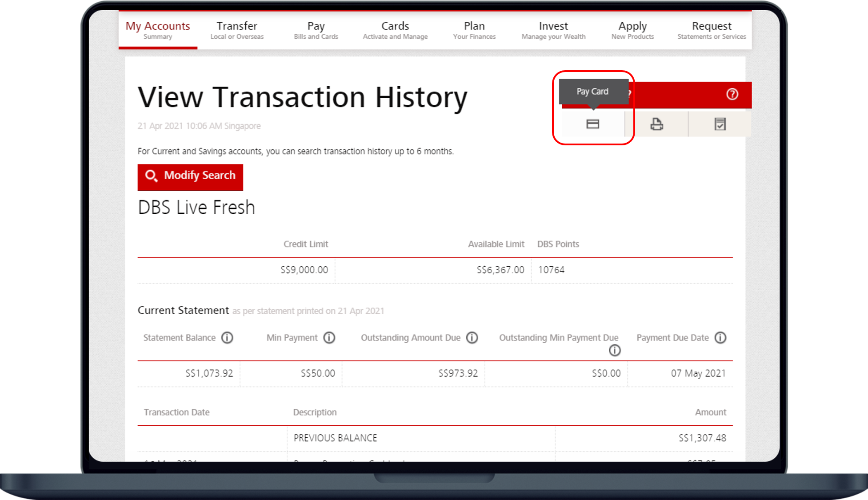
Task: Click the DBS Points column header
Action: (558, 244)
